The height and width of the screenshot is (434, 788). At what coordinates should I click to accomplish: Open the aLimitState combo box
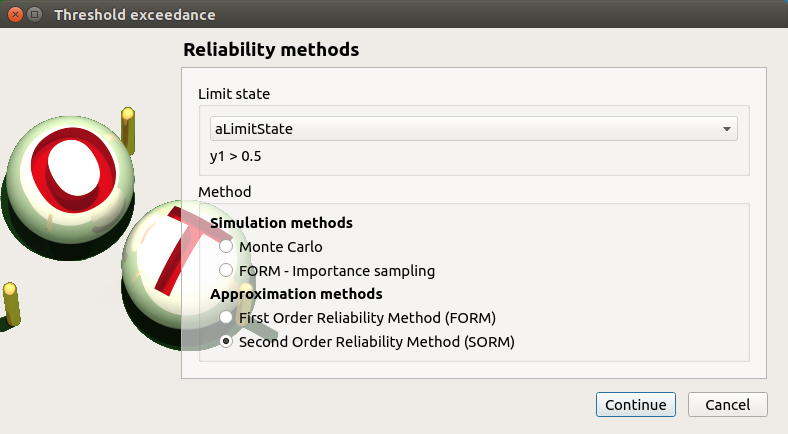click(x=466, y=129)
